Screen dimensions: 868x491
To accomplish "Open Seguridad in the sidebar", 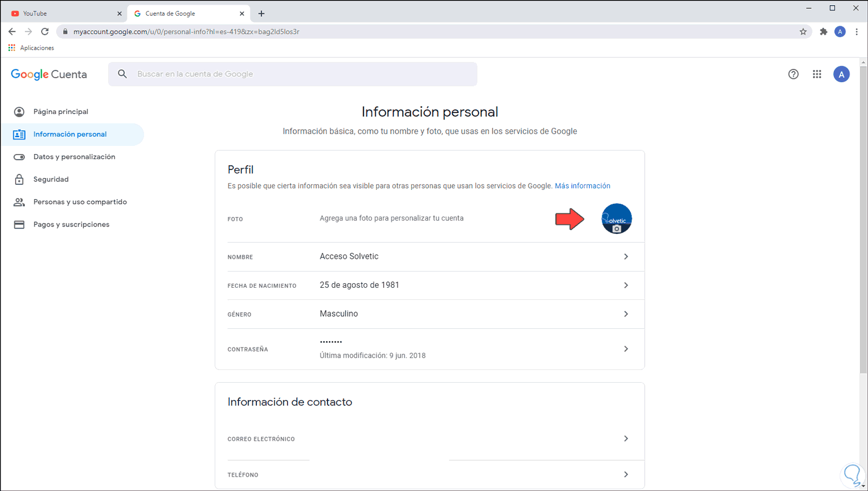I will 51,179.
